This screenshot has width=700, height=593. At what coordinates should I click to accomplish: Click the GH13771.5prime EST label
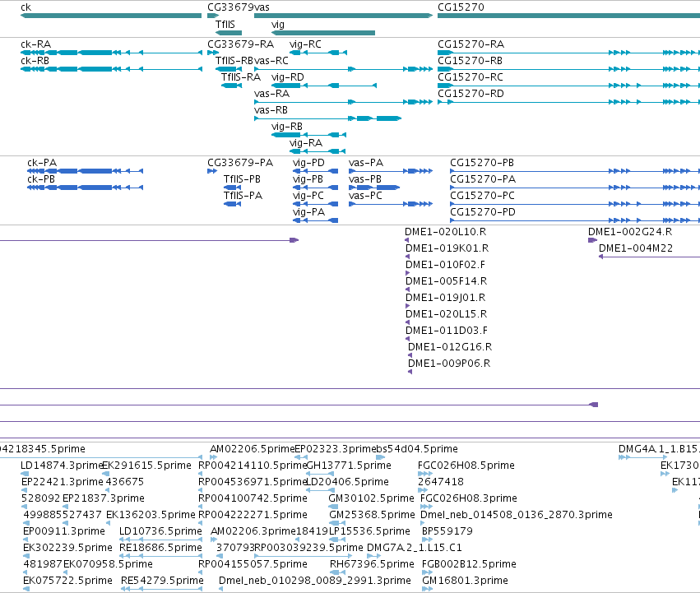pos(349,466)
